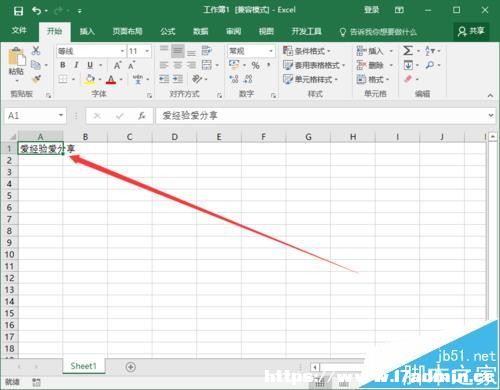Switch to the 数据 tab
The height and width of the screenshot is (390, 500).
[201, 32]
